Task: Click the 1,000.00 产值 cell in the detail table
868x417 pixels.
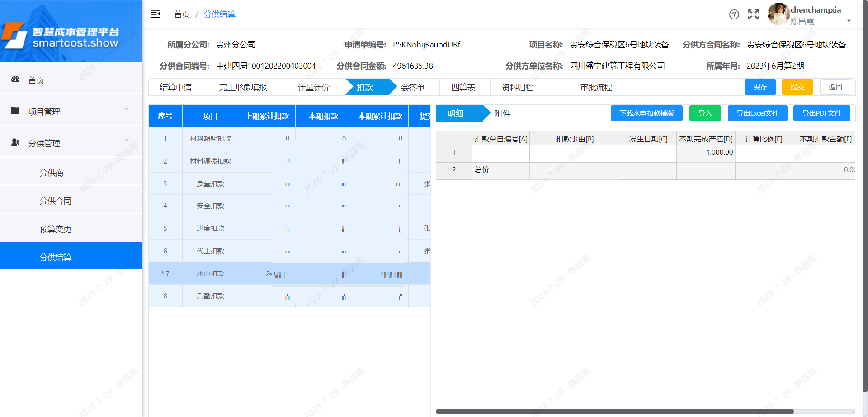Action: pyautogui.click(x=706, y=152)
